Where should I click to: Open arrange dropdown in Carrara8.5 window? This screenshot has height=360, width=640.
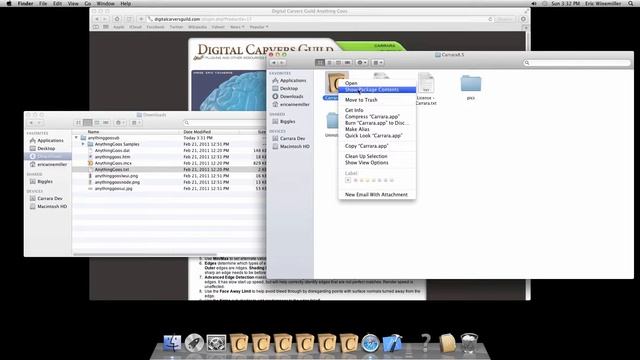click(x=378, y=62)
